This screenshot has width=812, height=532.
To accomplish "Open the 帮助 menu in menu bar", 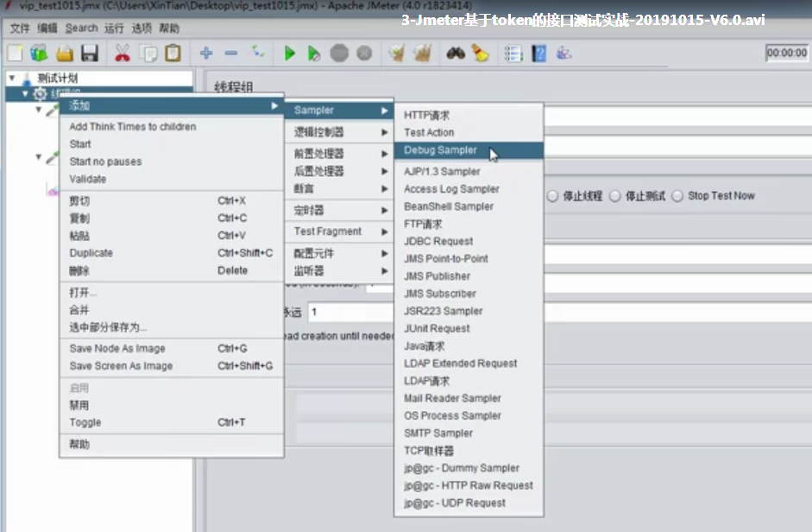I will pyautogui.click(x=169, y=28).
